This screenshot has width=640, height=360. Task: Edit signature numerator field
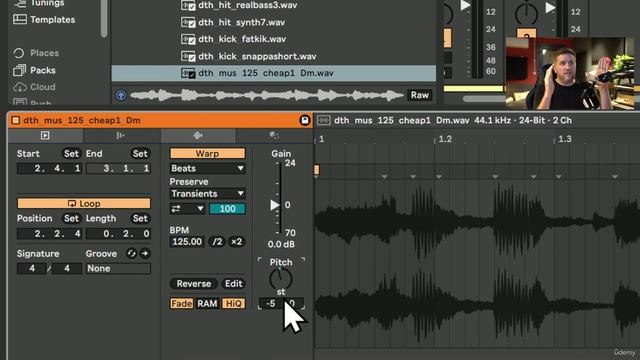click(32, 268)
